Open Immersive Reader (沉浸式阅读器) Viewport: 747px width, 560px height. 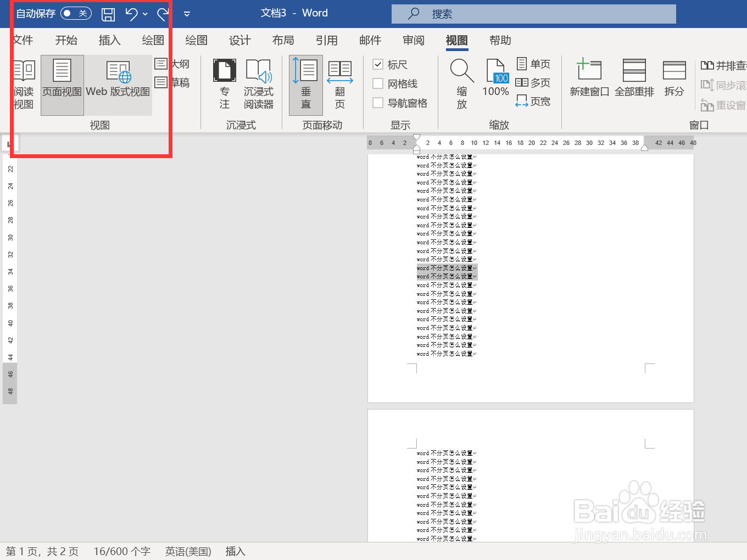[x=259, y=85]
